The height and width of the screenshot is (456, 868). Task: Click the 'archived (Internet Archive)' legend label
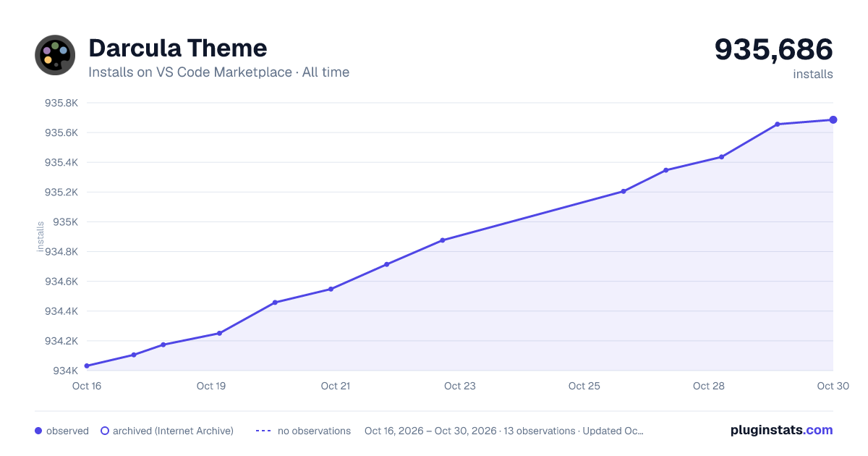click(x=173, y=431)
